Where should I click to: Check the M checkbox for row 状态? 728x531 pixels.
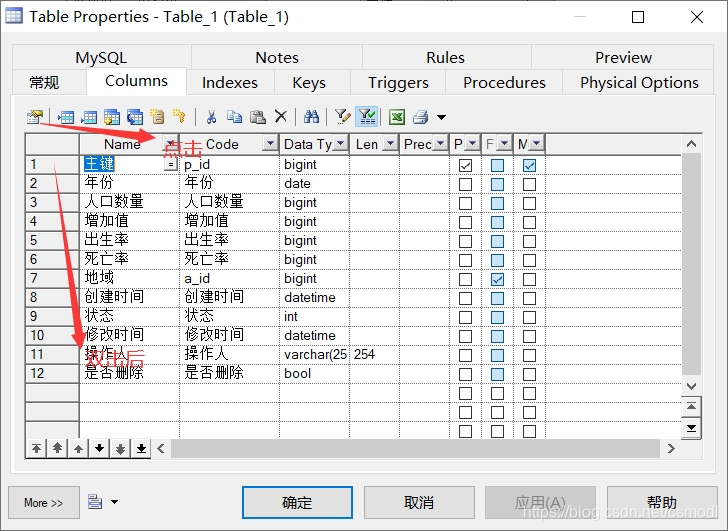[x=529, y=317]
